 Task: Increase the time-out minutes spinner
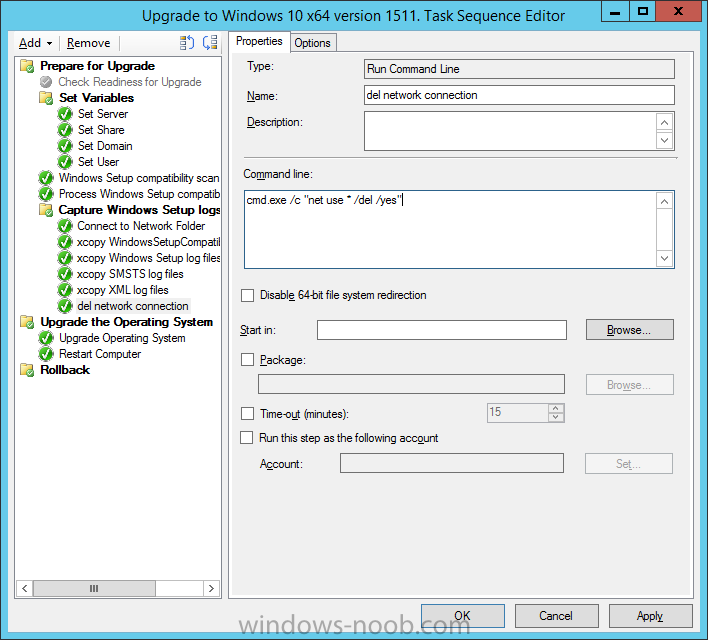(556, 408)
